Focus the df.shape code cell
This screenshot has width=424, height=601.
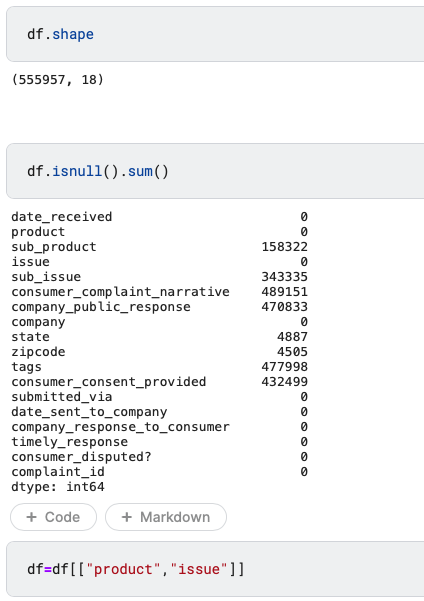click(x=215, y=34)
